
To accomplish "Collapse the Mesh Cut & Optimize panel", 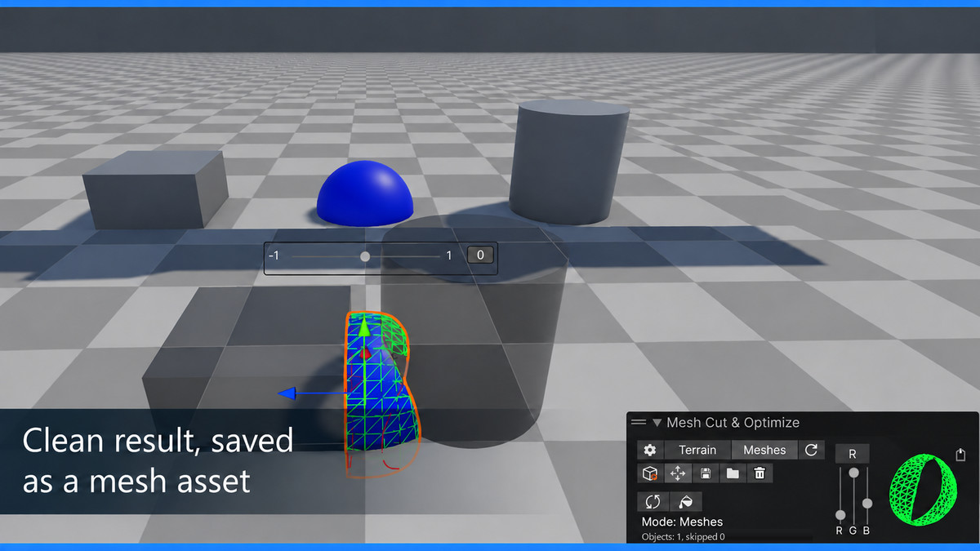I will click(x=657, y=423).
